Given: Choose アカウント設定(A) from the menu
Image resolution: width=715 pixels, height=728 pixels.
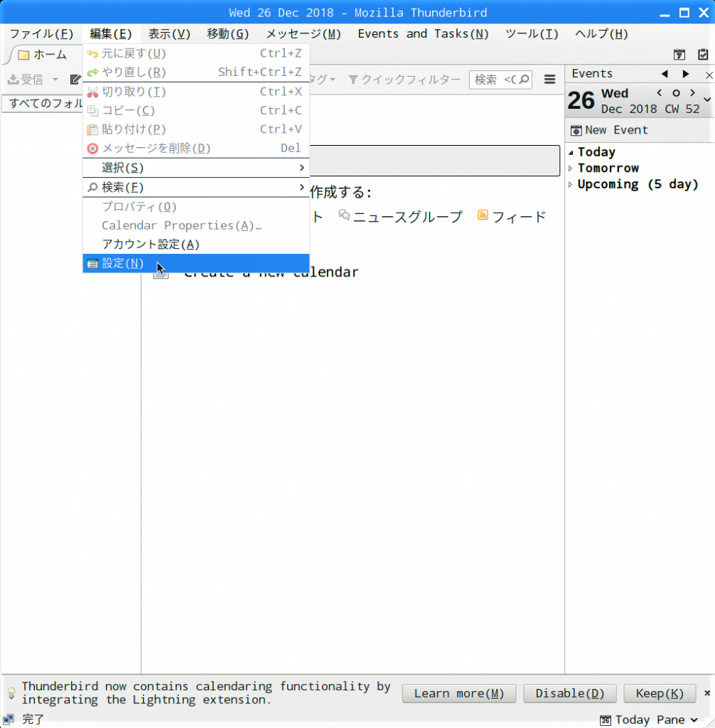Looking at the screenshot, I should [x=196, y=245].
